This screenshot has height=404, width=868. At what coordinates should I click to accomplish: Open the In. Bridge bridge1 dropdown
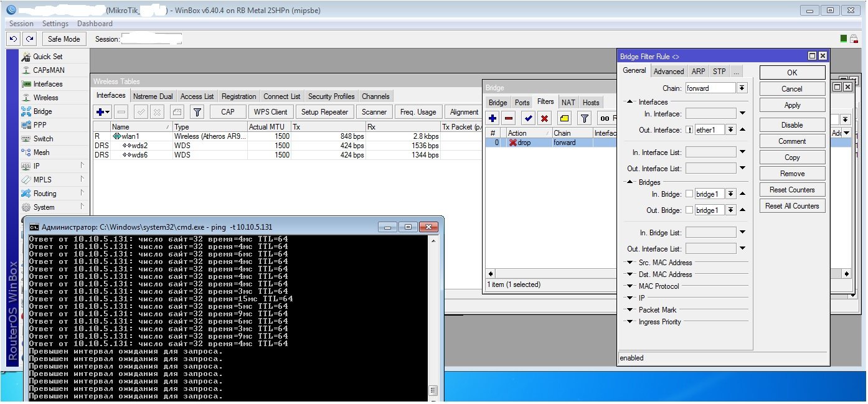(731, 194)
